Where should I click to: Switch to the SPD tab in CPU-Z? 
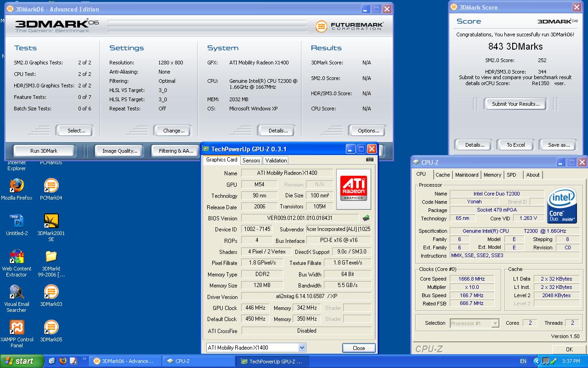click(x=511, y=175)
